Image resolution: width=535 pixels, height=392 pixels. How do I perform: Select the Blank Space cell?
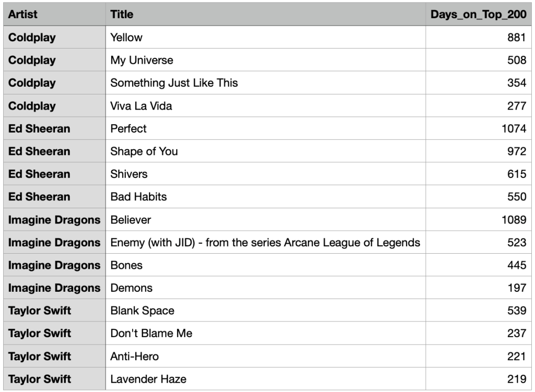pos(142,311)
